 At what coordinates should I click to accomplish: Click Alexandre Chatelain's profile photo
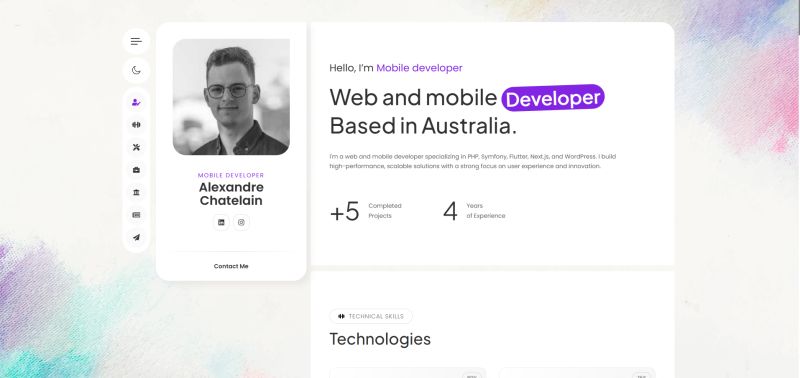coord(231,97)
